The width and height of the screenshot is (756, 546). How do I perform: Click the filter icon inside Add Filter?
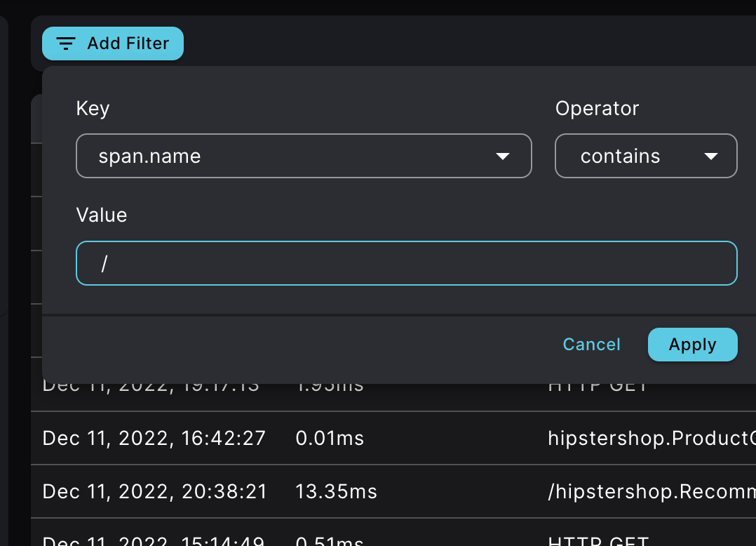click(x=67, y=44)
